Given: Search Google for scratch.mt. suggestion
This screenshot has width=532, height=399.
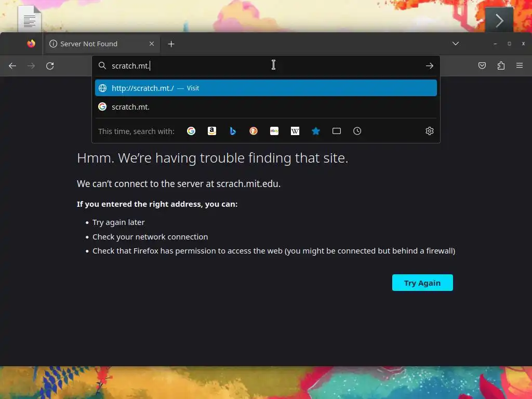Looking at the screenshot, I should pos(266,107).
